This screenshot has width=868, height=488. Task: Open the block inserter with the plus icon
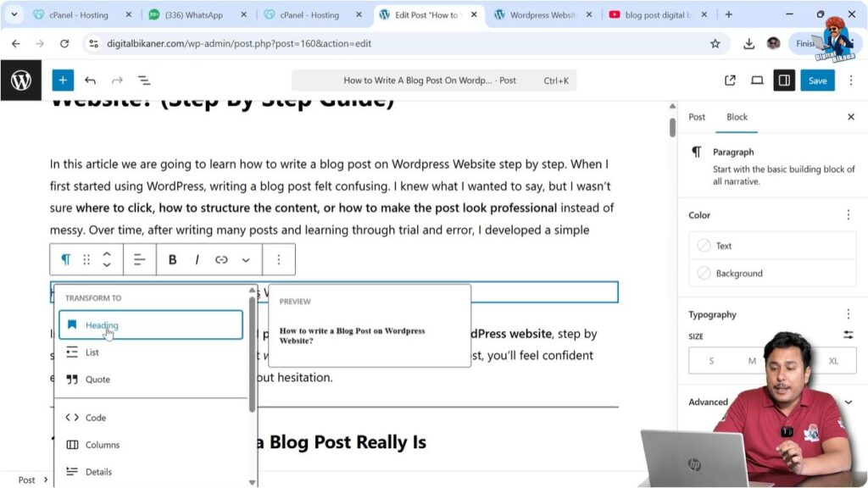click(x=63, y=80)
